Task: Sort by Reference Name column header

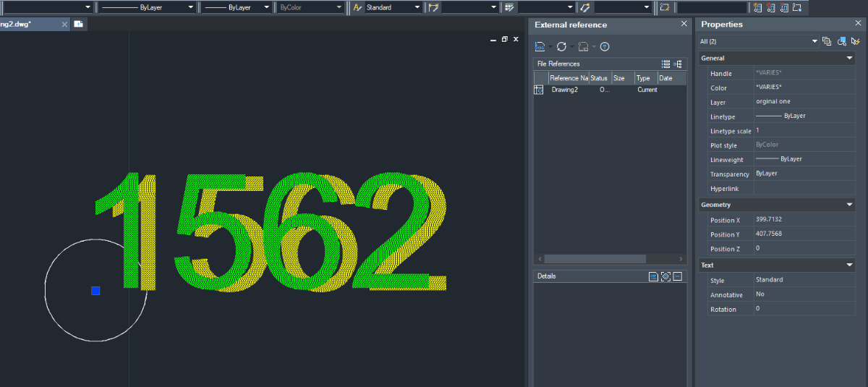Action: (x=569, y=77)
